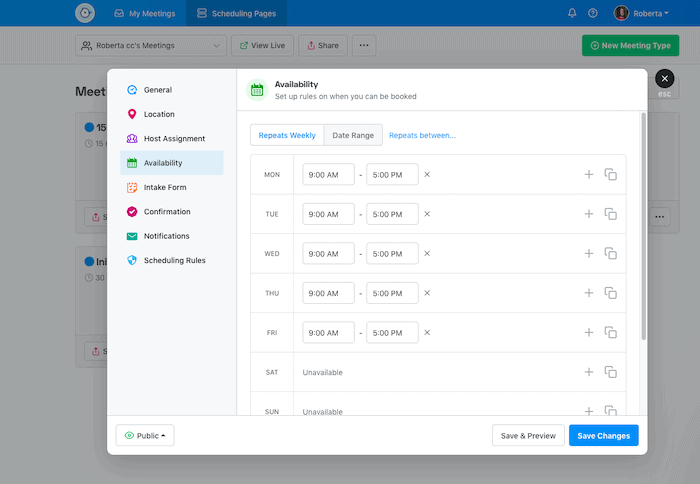This screenshot has width=700, height=484.
Task: Open Wednesday's end time field
Action: 392,254
